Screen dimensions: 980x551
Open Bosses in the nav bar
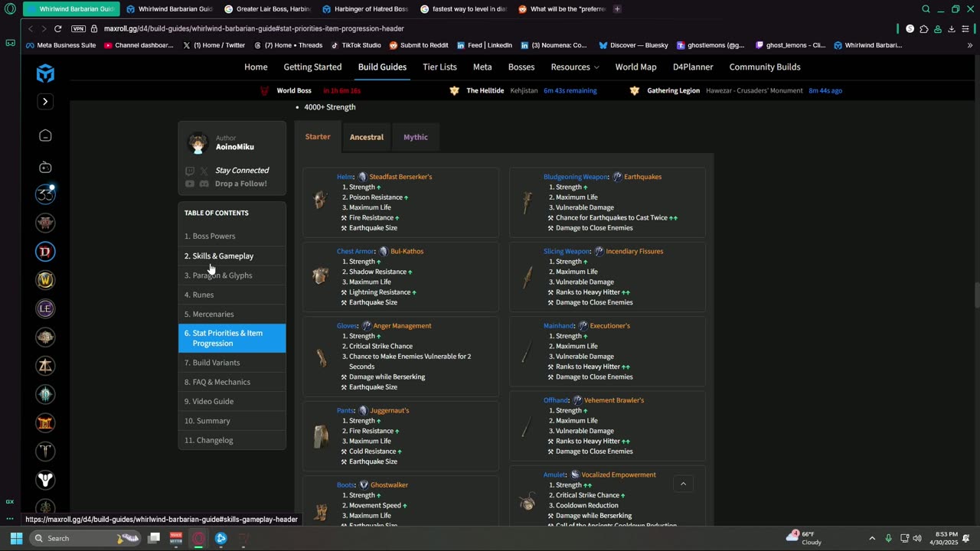(521, 67)
